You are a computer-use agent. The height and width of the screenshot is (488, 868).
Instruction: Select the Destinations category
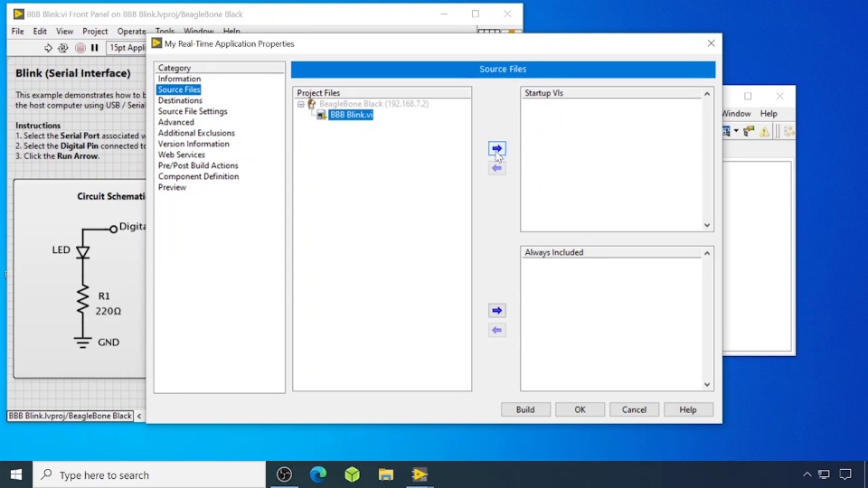pos(180,100)
